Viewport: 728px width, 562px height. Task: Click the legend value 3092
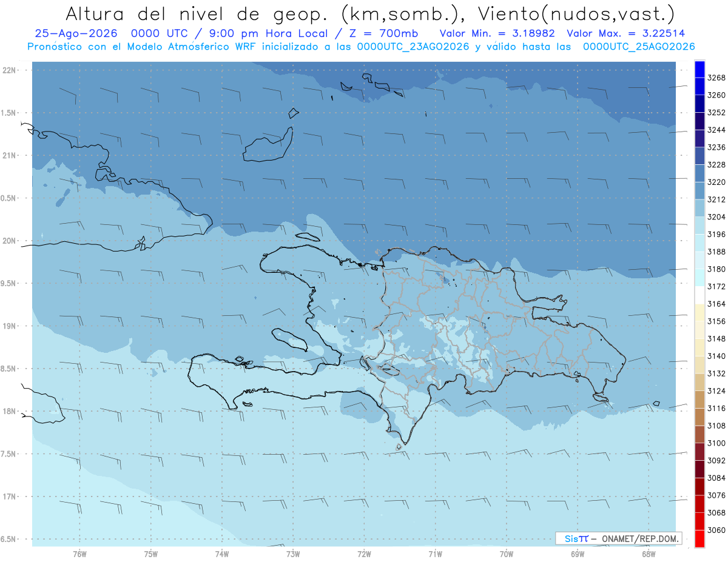[716, 461]
